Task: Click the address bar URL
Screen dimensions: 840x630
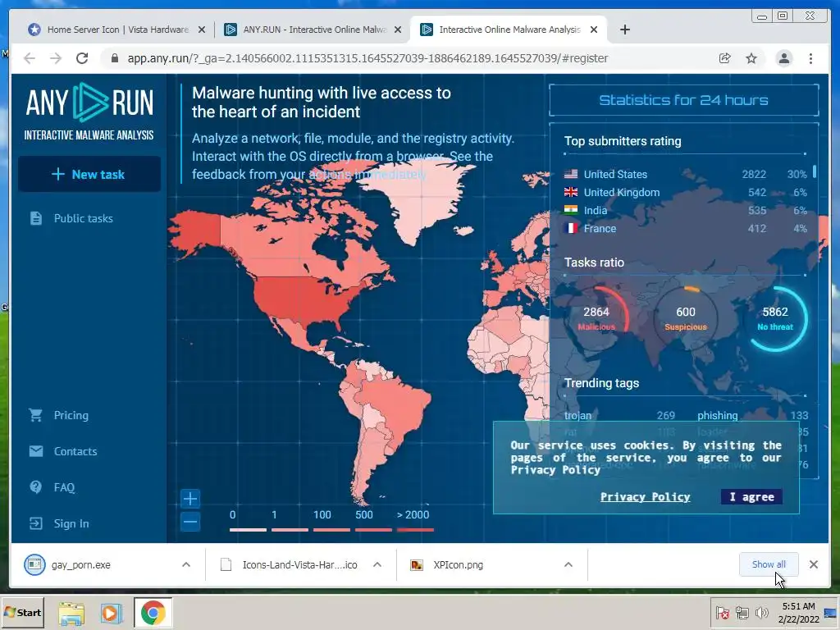Action: [367, 58]
